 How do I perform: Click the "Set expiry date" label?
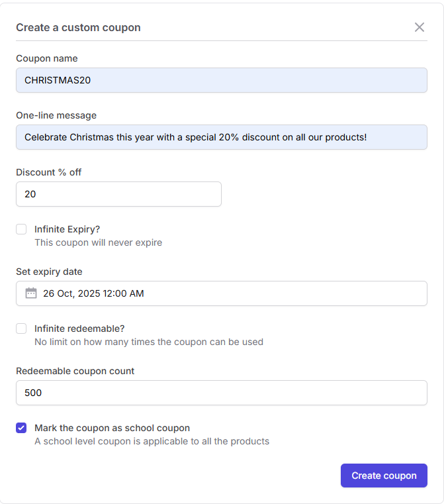[x=49, y=272]
